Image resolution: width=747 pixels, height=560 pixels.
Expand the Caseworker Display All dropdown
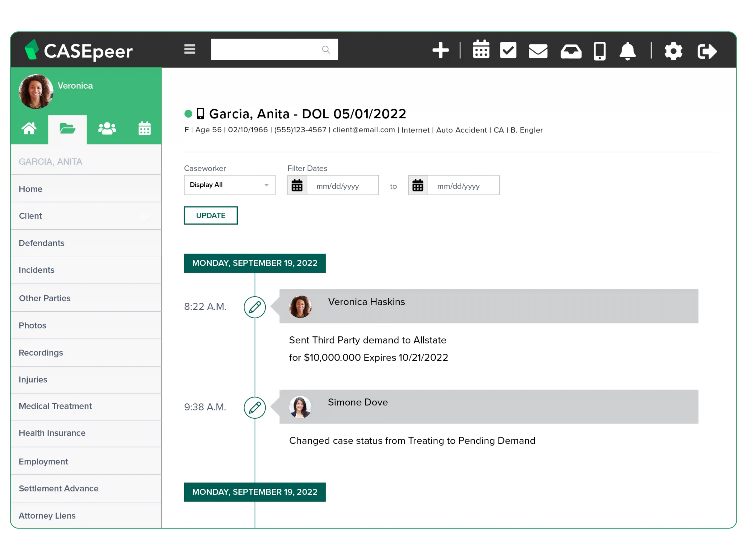[x=229, y=185]
